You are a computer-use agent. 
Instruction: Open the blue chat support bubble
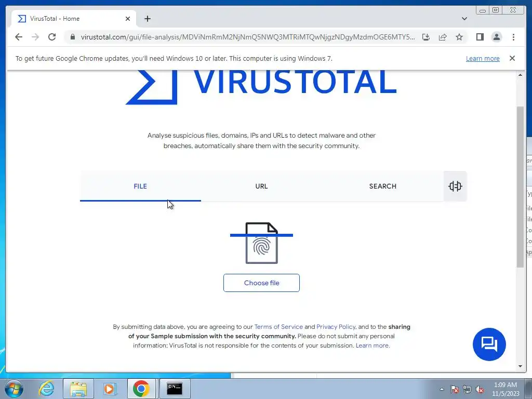point(489,344)
